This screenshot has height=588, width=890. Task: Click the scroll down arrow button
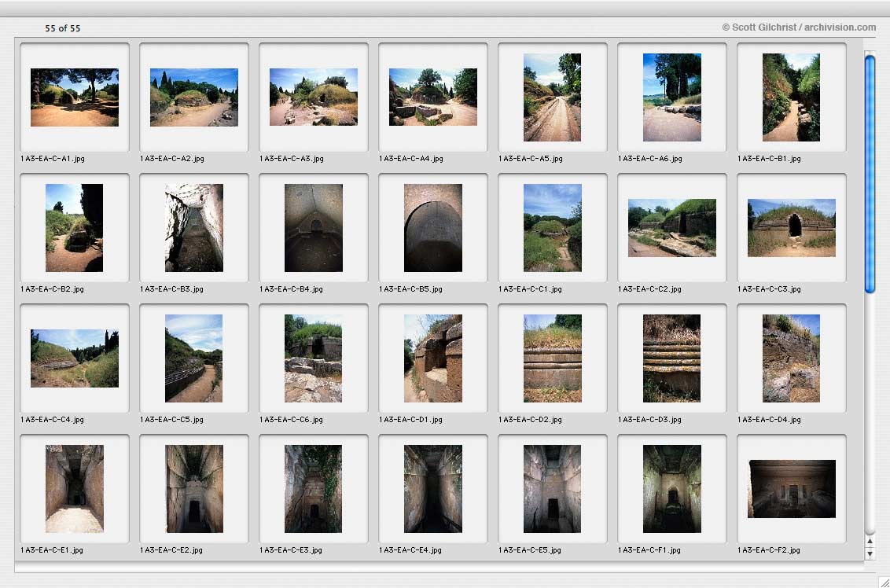pyautogui.click(x=870, y=553)
